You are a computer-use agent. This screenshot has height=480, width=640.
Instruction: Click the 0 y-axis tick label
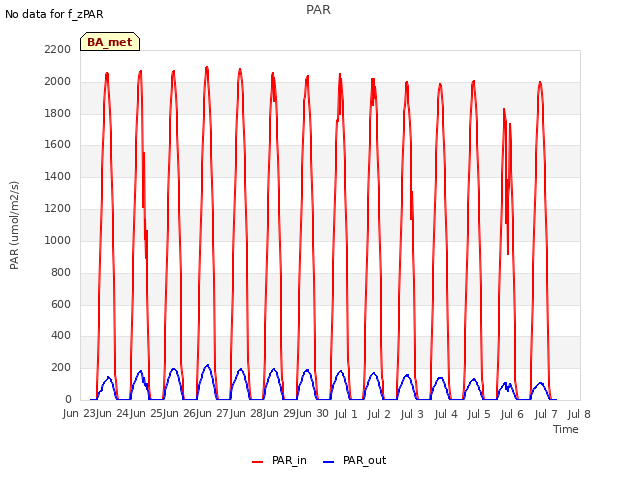[x=68, y=399]
